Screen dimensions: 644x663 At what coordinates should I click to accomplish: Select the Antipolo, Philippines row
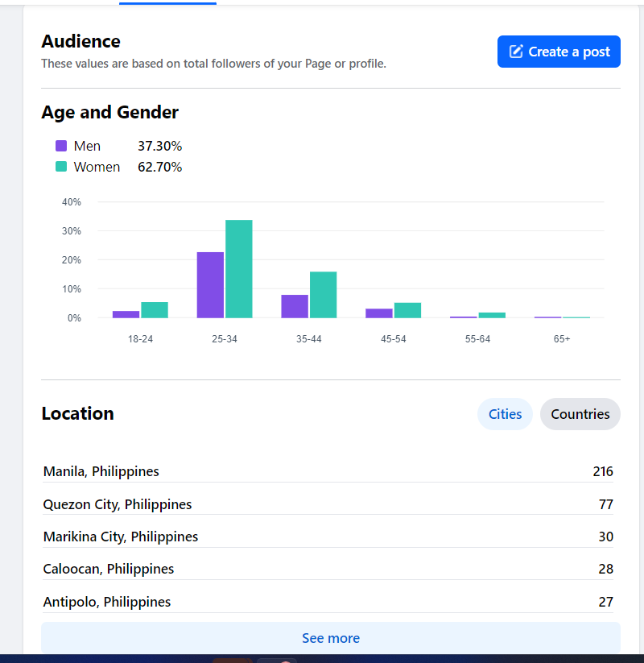point(107,602)
